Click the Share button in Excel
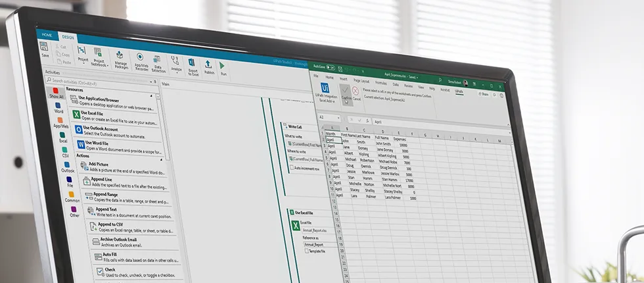This screenshot has width=644, height=283. 484,93
